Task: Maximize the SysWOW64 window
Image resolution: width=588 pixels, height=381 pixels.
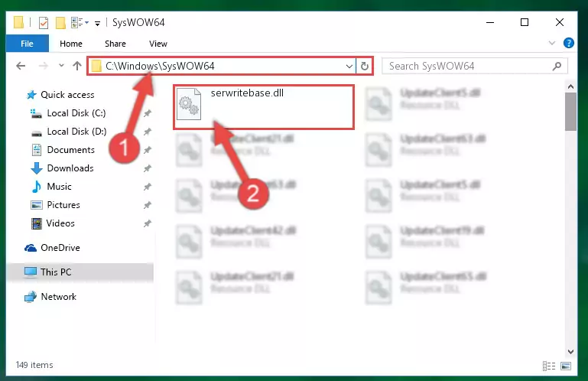Action: (525, 22)
